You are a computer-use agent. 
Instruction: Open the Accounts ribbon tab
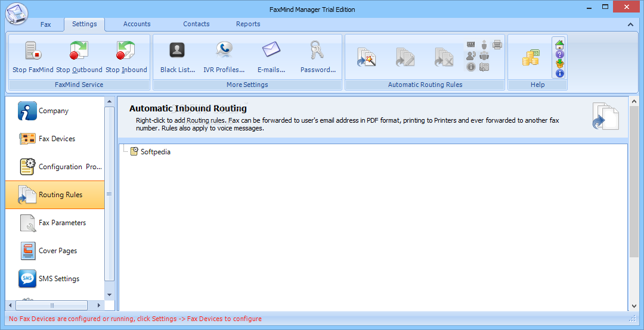[x=137, y=24]
